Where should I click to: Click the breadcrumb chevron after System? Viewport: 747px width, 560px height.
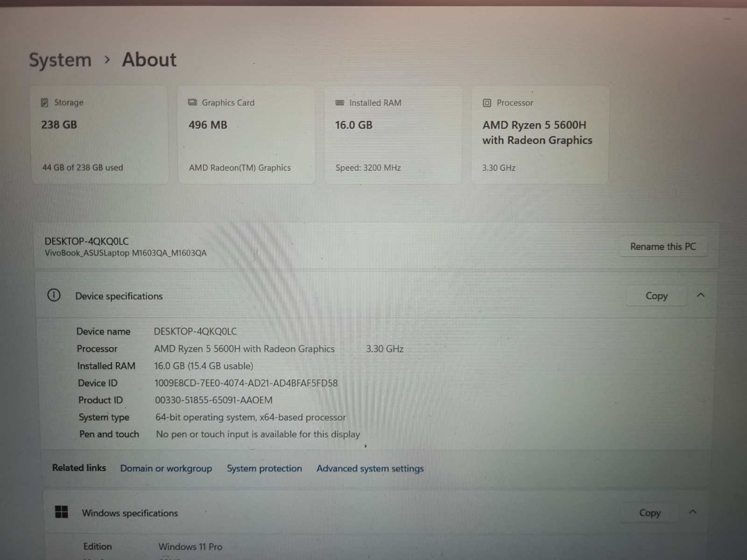(x=107, y=60)
